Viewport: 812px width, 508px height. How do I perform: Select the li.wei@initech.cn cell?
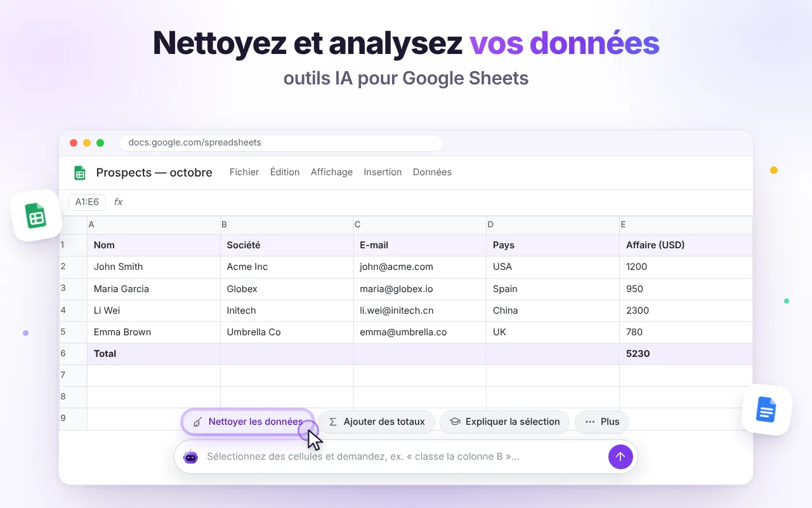(x=420, y=311)
